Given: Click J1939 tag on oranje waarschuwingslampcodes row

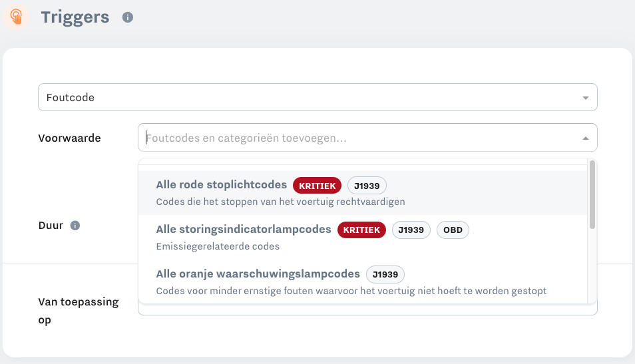Looking at the screenshot, I should 385,275.
